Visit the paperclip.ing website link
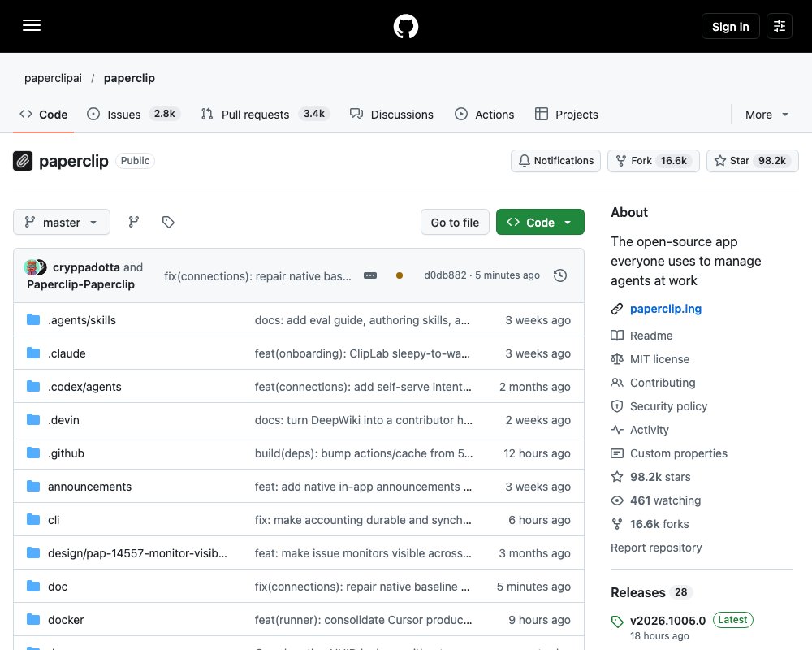This screenshot has height=650, width=812. pyautogui.click(x=666, y=309)
